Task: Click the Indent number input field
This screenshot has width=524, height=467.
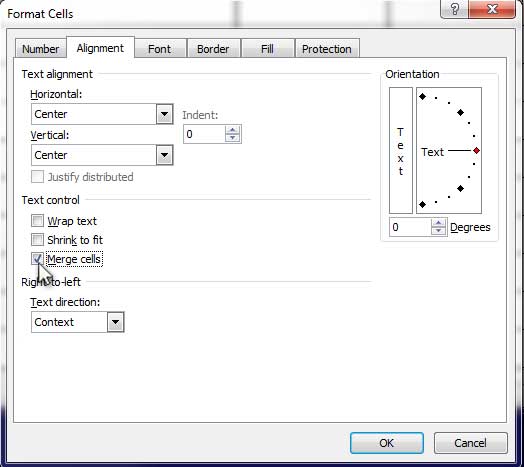Action: [205, 134]
